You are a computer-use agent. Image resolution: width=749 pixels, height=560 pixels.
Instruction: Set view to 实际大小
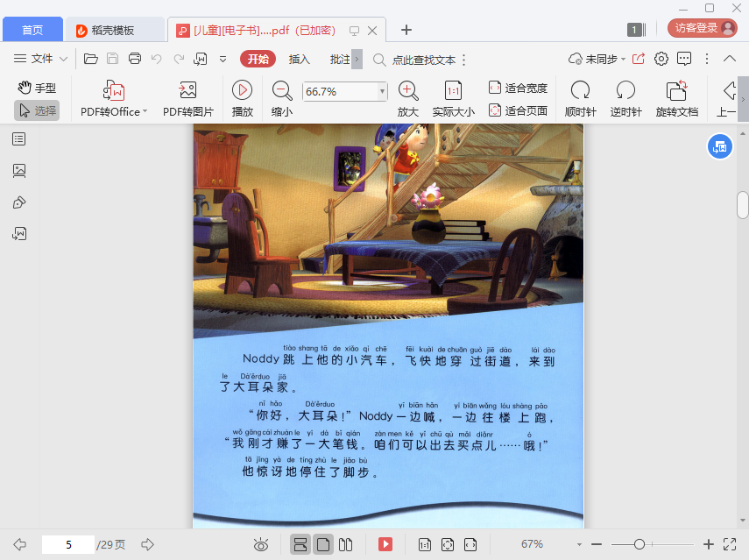coord(453,99)
